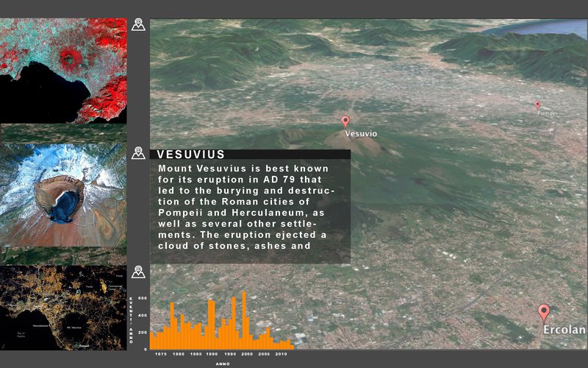Open the snowy Vesuvius crater thumbnail

click(63, 194)
